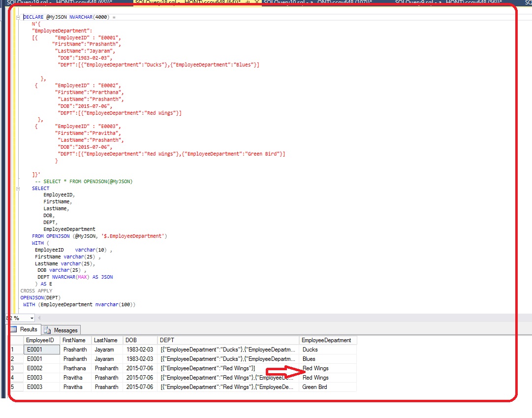
Task: Click the Ducks cell in results grid
Action: tap(327, 350)
